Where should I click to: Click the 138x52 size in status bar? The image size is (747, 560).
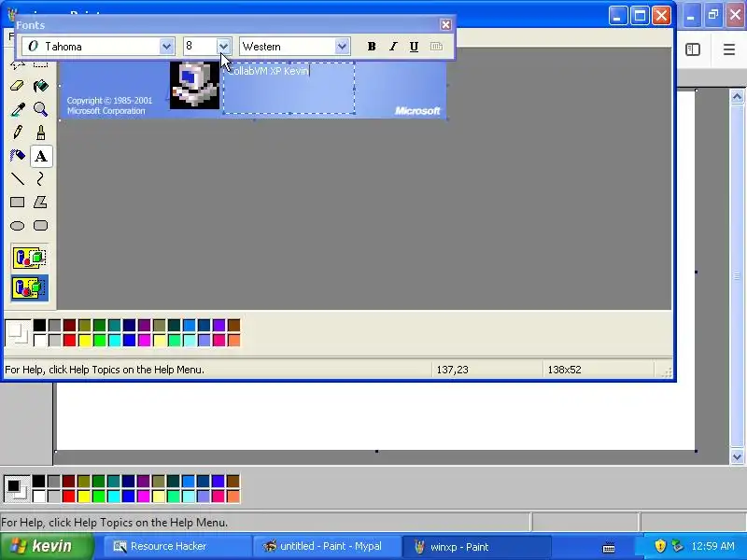point(564,370)
